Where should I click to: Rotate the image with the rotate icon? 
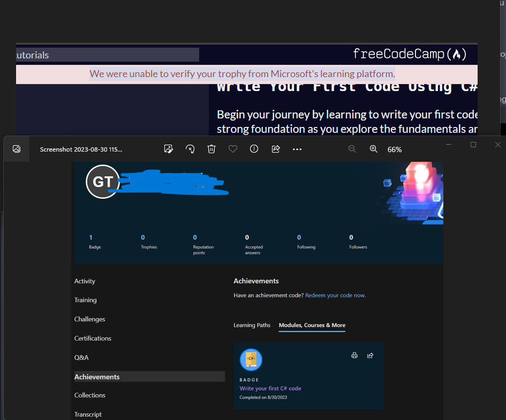tap(190, 149)
